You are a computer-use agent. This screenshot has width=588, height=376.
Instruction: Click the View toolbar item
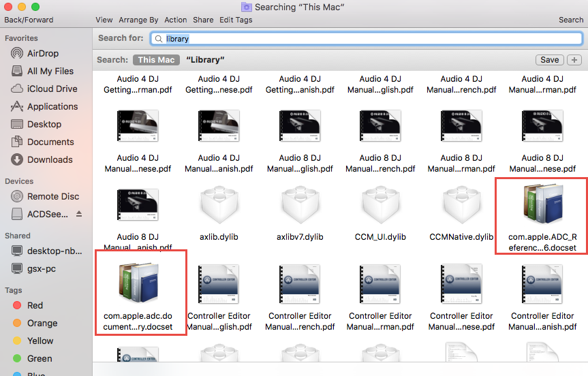[x=104, y=20]
